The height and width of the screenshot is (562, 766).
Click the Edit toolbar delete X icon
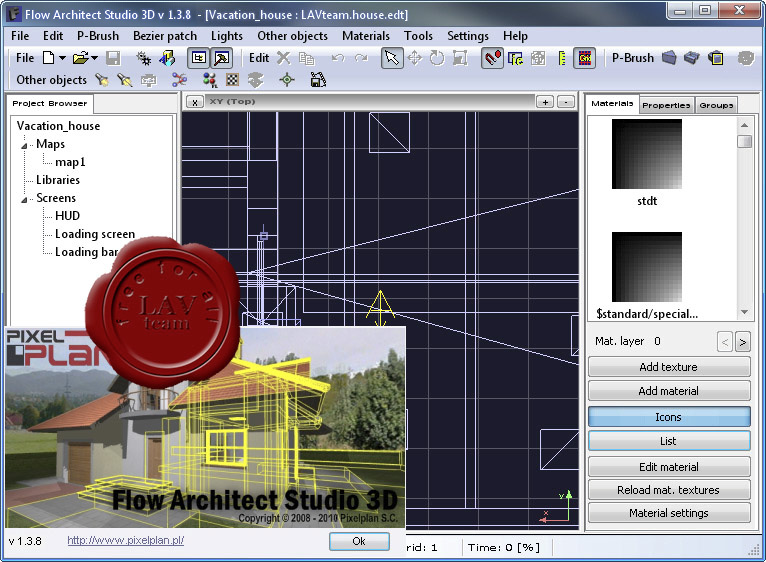283,58
